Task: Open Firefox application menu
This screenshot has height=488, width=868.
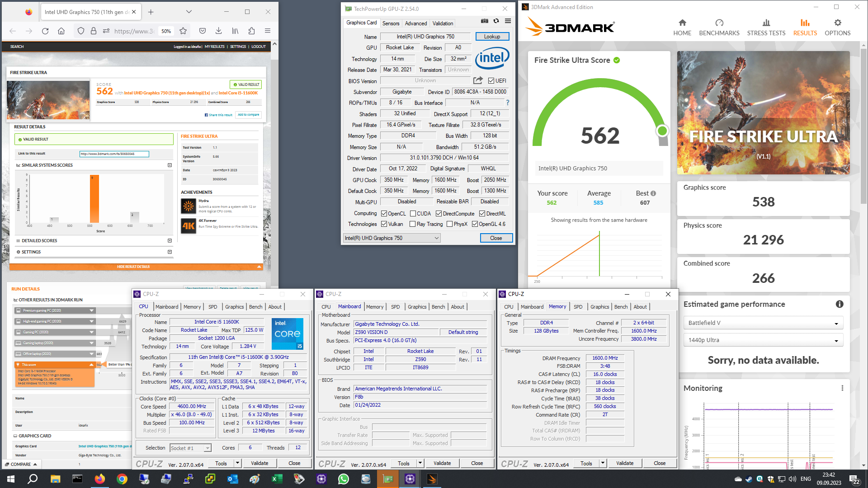Action: click(268, 31)
